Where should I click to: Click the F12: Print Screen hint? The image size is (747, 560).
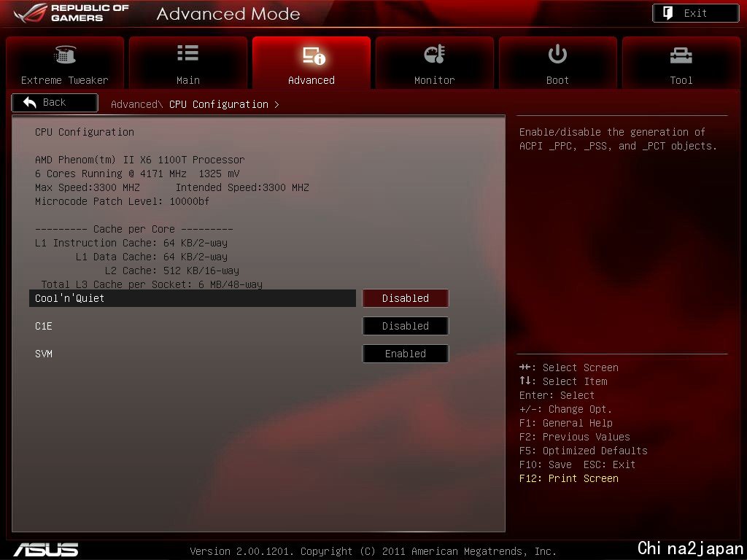(569, 478)
